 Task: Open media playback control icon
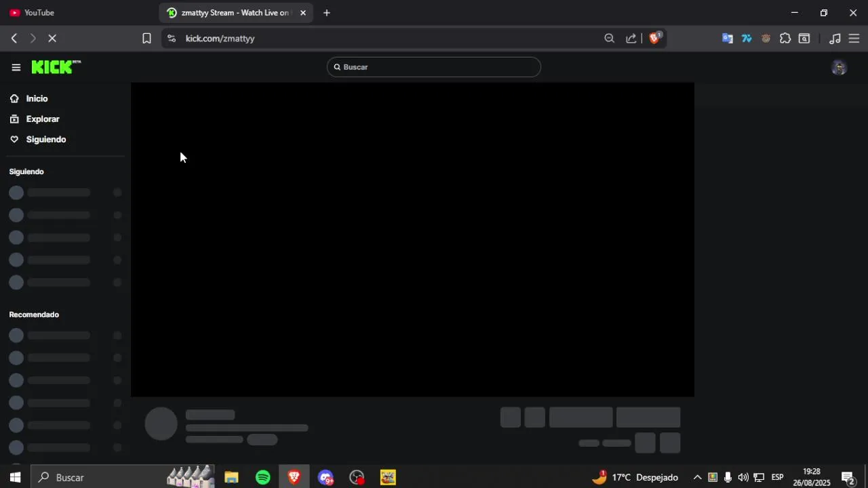(x=835, y=39)
